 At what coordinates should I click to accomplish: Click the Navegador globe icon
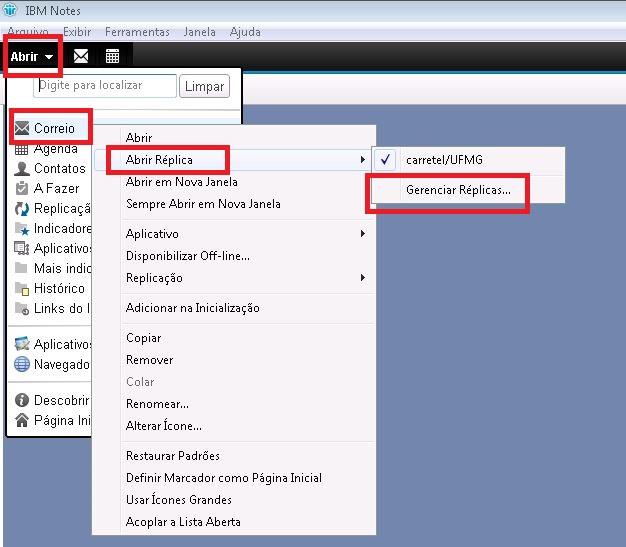coord(22,364)
